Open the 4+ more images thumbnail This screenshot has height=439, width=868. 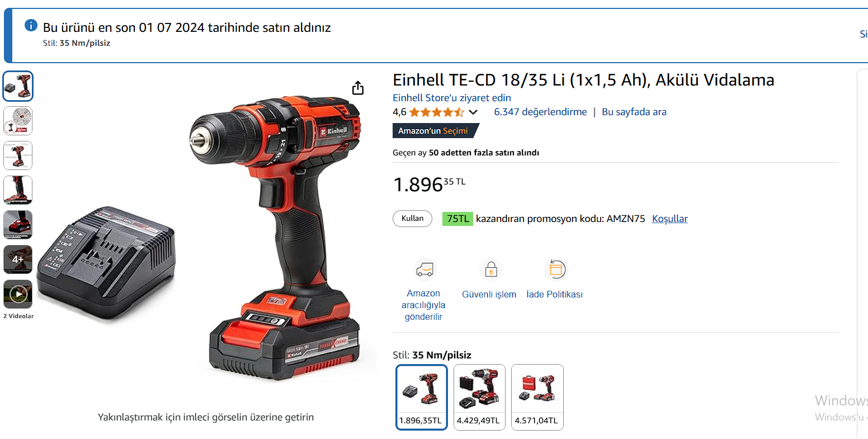[18, 259]
